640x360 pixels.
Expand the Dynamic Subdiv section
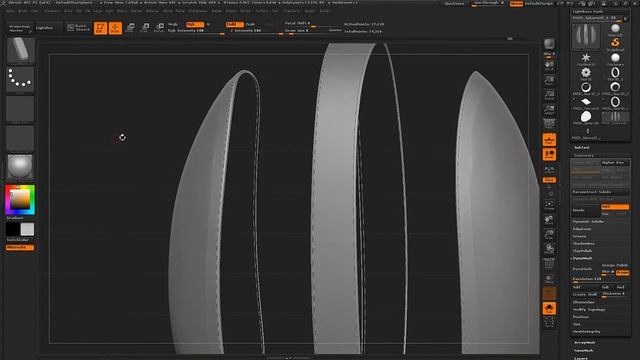coord(588,222)
